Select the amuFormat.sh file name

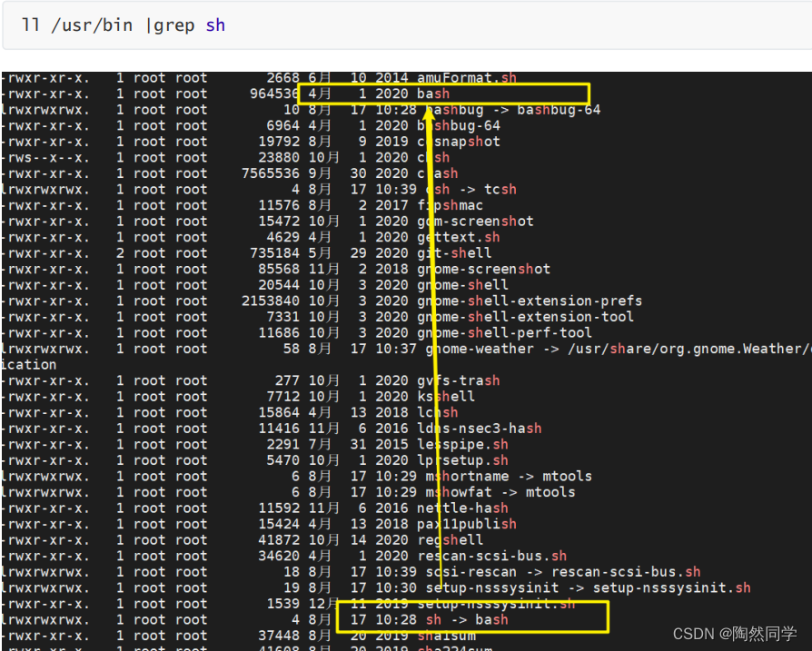coord(467,78)
